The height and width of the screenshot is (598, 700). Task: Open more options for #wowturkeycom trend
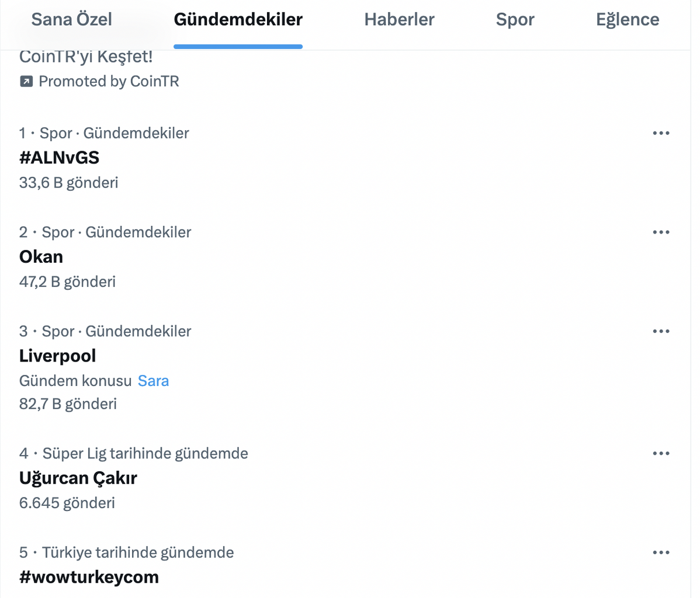pos(661,553)
